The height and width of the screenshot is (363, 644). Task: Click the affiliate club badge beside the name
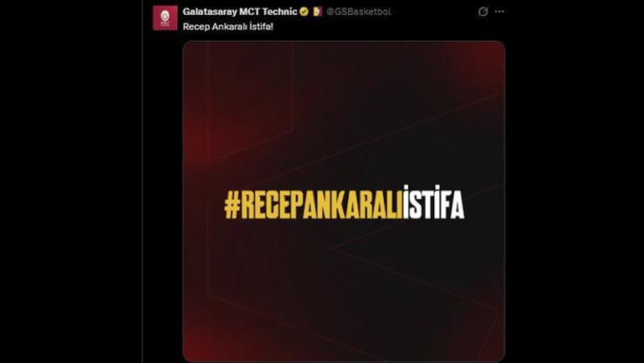tap(317, 12)
